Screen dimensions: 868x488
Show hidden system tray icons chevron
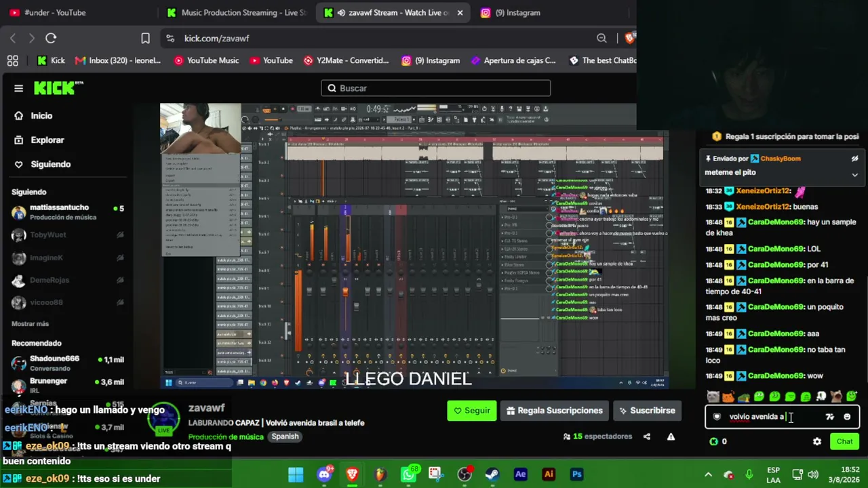(708, 474)
